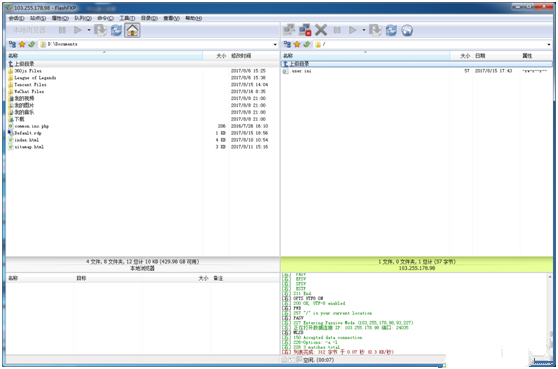Viewport: 558px width, 369px height.
Task: Sort remote files by 大小 column
Action: (x=461, y=56)
